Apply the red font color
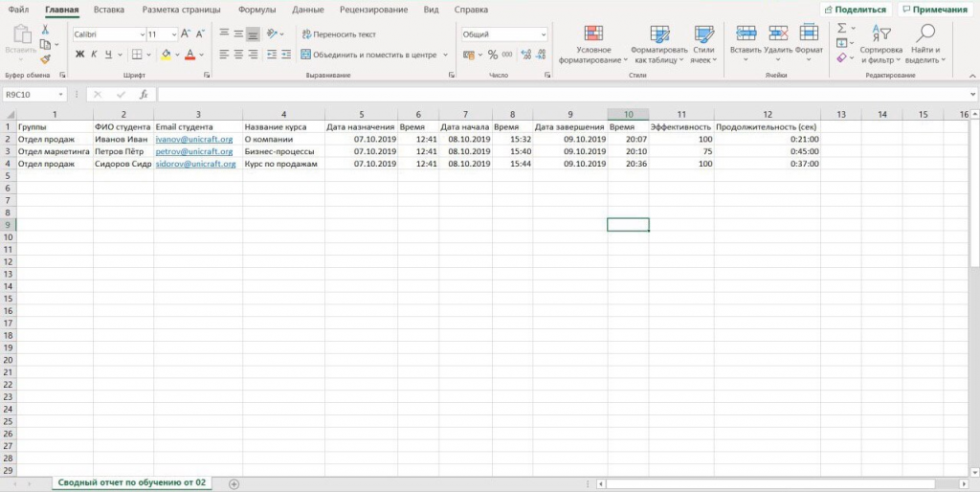Screen dimensions: 980x492 pos(190,55)
